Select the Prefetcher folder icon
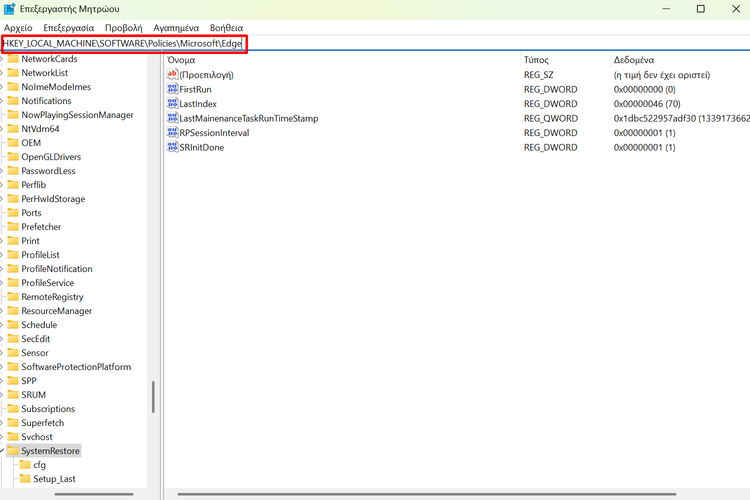 pos(13,227)
